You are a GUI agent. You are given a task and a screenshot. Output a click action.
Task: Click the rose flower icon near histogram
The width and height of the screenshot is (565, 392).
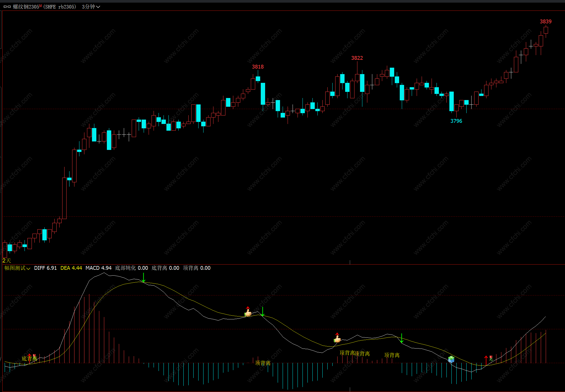[491, 358]
